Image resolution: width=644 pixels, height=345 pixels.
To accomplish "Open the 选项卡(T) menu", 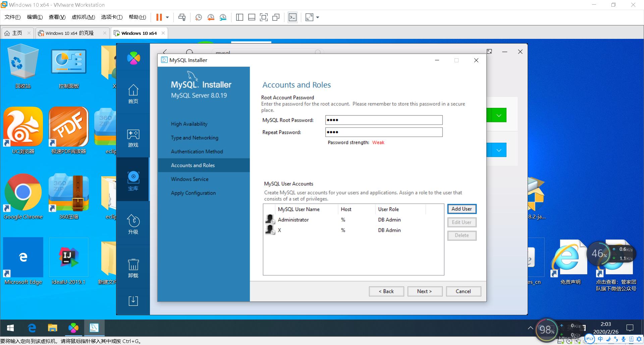I will pos(112,17).
